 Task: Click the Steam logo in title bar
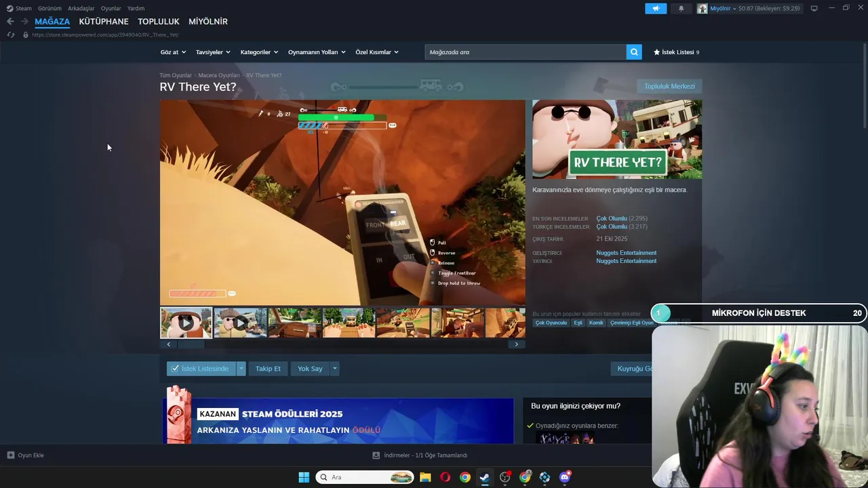[9, 9]
